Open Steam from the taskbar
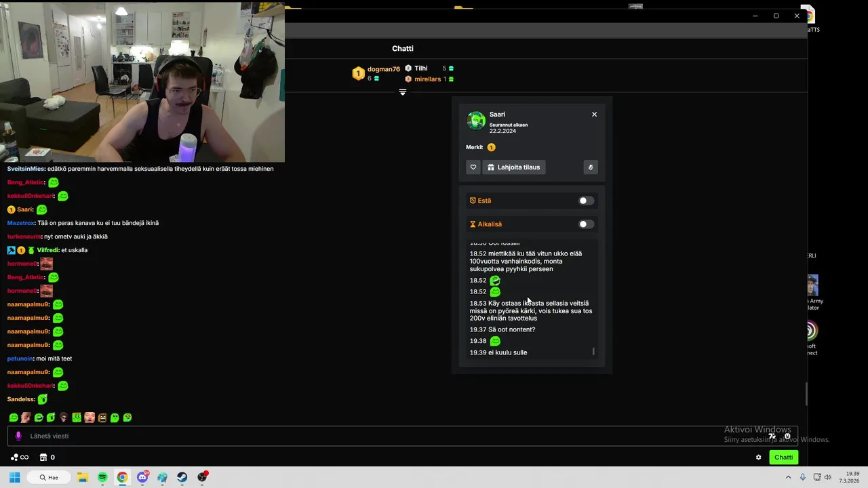Screen dimensions: 868x488 182,477
